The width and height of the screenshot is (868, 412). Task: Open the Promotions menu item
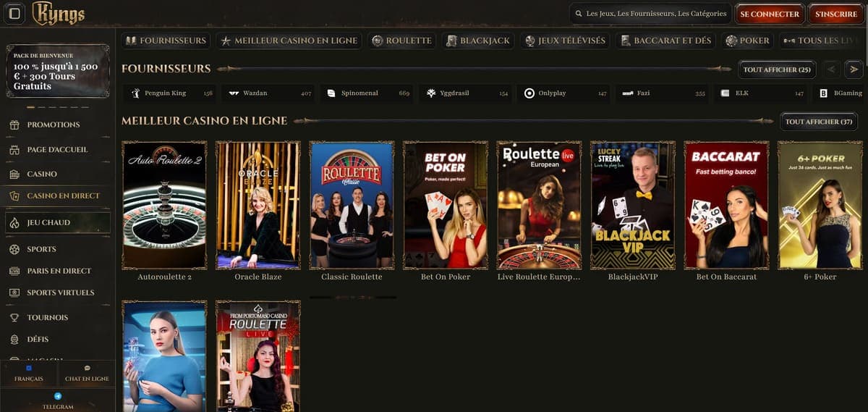point(58,125)
